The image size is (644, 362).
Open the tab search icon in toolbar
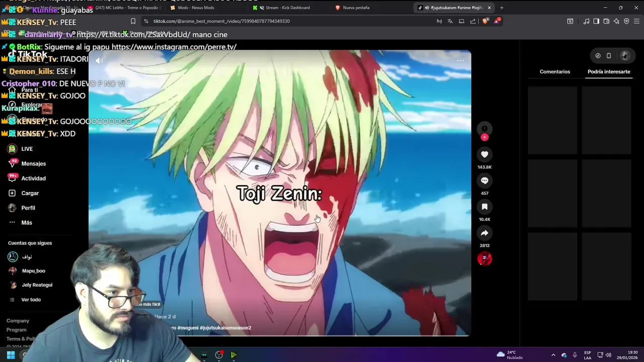[x=570, y=21]
